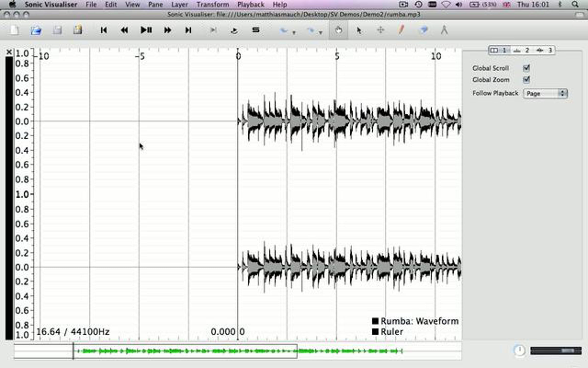Adjust the playback volume slider bar

[556, 351]
